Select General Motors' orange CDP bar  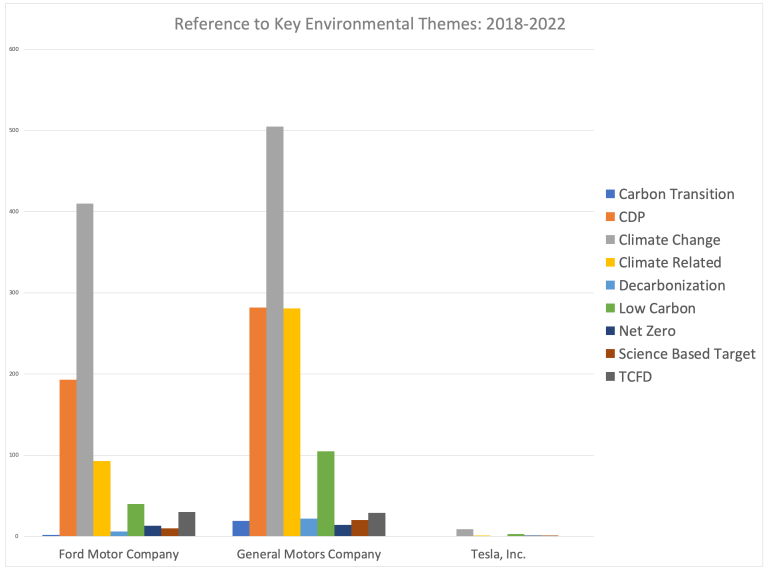click(x=258, y=422)
